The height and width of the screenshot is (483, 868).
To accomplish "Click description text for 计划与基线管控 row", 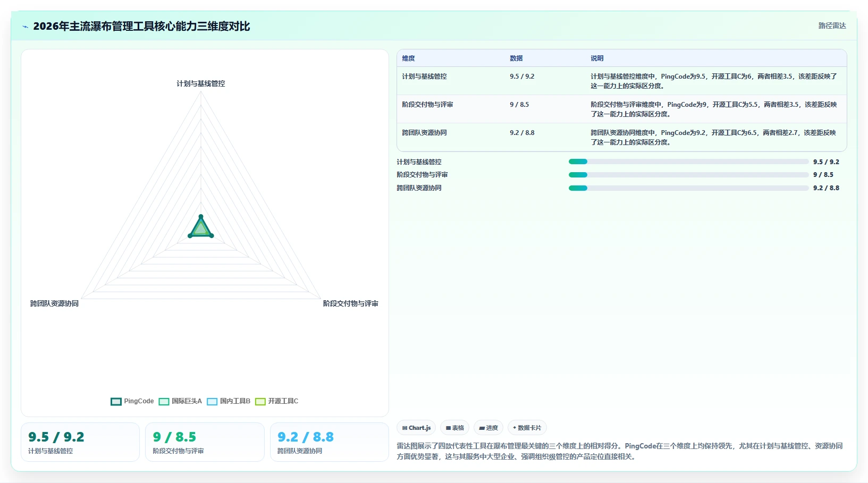I will coord(714,81).
